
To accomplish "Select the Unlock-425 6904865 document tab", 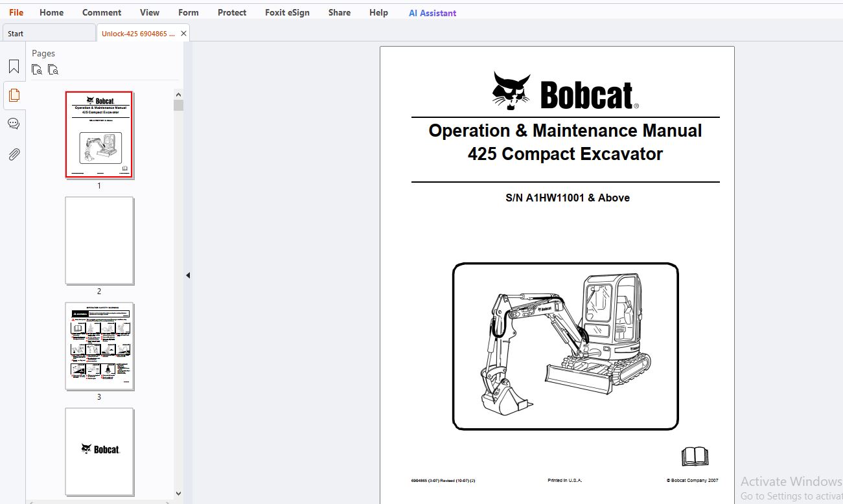I will [x=138, y=34].
